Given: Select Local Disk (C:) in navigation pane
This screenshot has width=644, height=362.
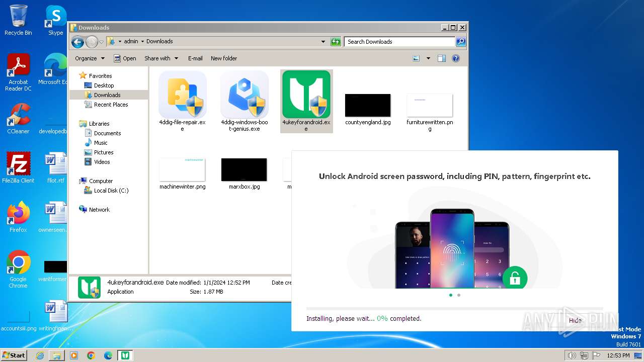Looking at the screenshot, I should coord(111,191).
